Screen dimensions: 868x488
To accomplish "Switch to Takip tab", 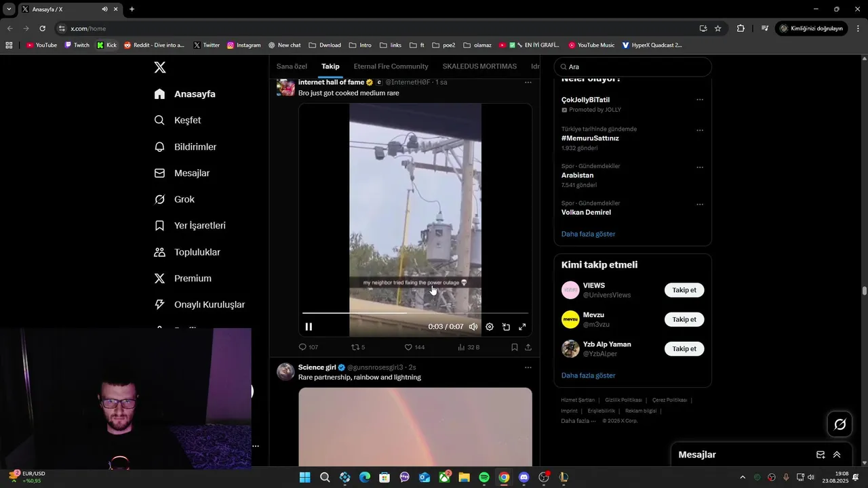I will (330, 66).
